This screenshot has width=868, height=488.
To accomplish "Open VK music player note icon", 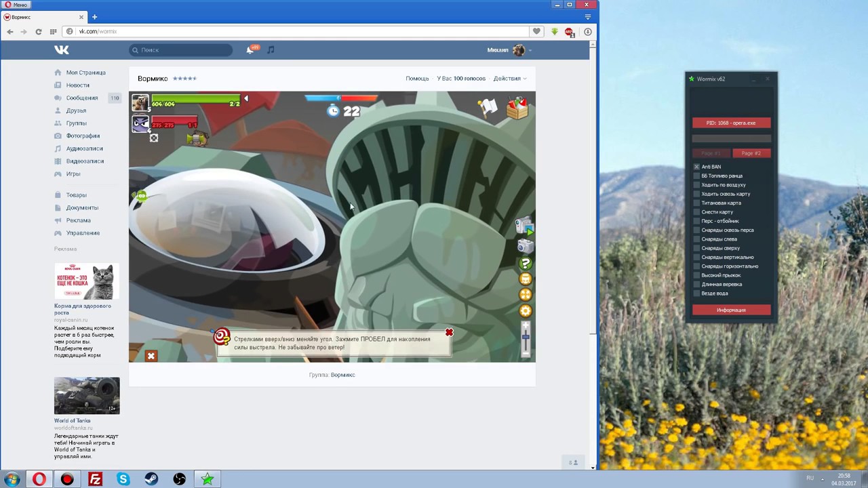I will coord(271,49).
